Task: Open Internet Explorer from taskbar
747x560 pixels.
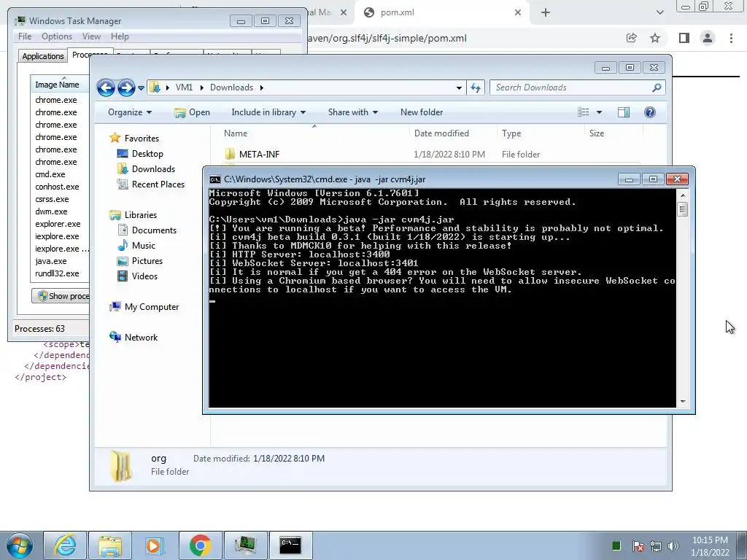Action: 65,545
